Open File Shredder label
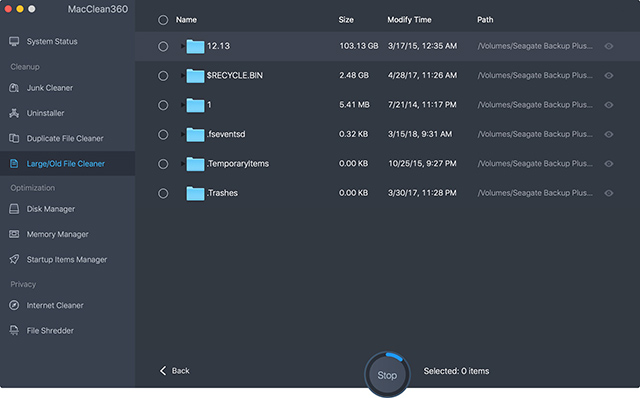This screenshot has width=640, height=398. (50, 331)
